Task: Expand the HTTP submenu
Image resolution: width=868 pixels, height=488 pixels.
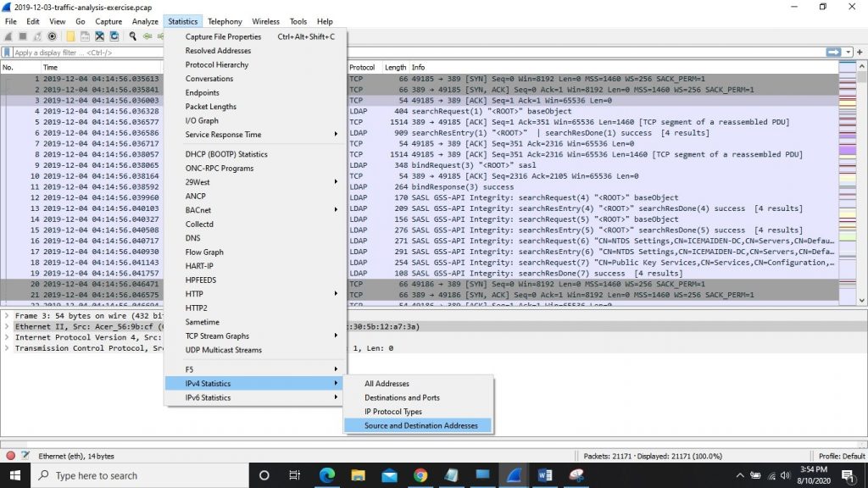Action: pos(254,294)
